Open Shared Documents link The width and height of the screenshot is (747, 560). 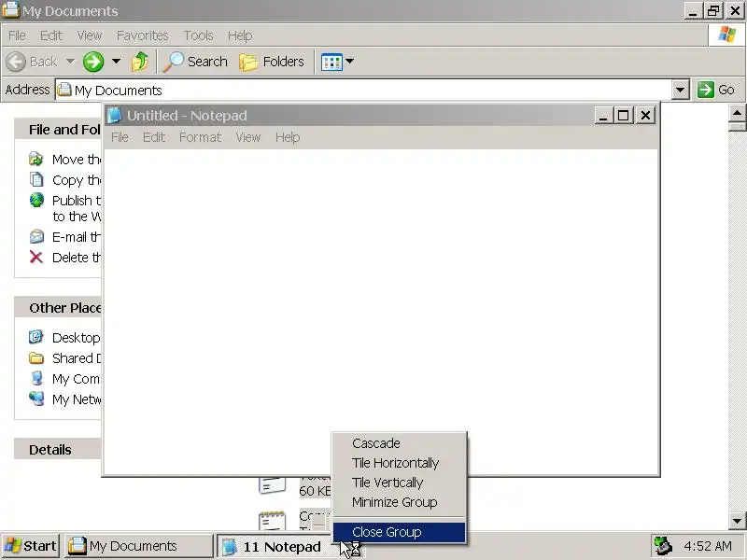point(77,358)
